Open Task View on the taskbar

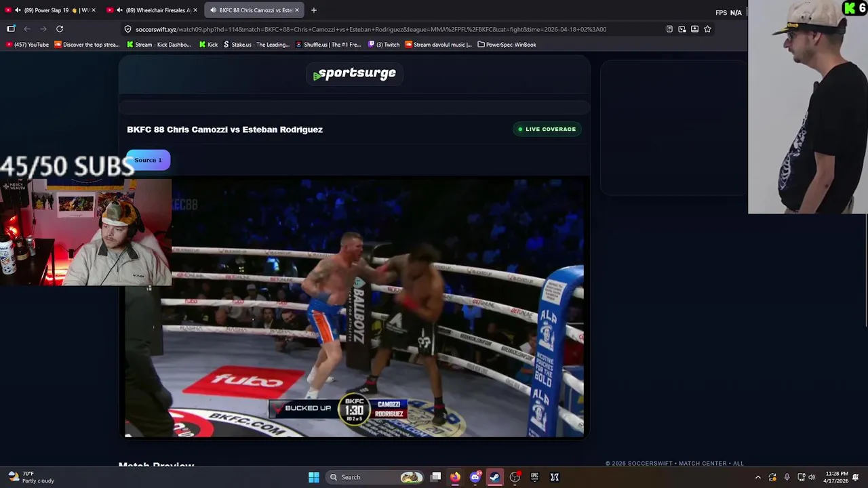pyautogui.click(x=436, y=477)
